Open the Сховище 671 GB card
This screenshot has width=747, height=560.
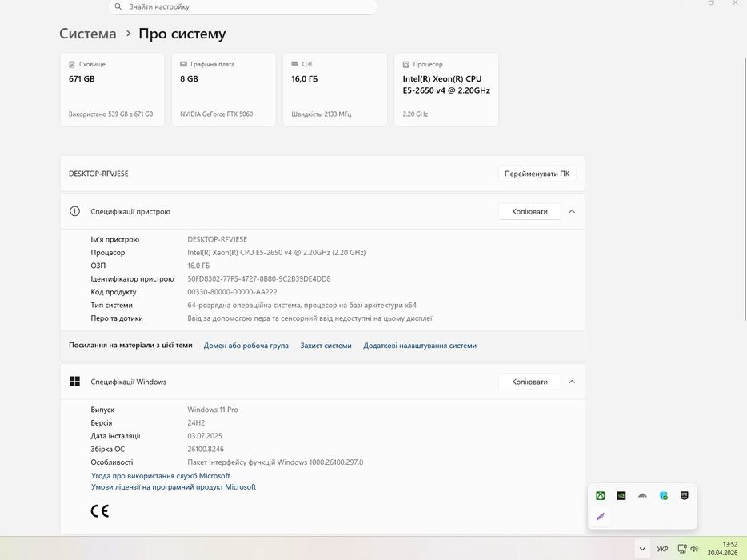tap(113, 90)
